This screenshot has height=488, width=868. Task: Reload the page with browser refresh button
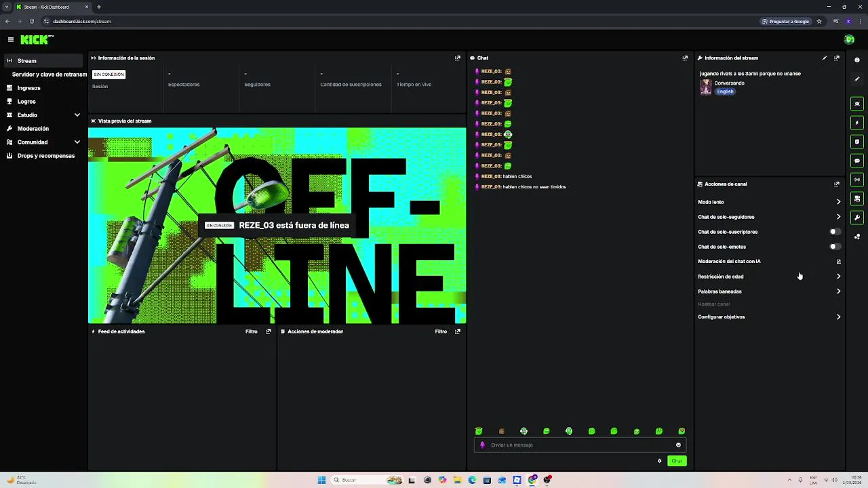31,21
